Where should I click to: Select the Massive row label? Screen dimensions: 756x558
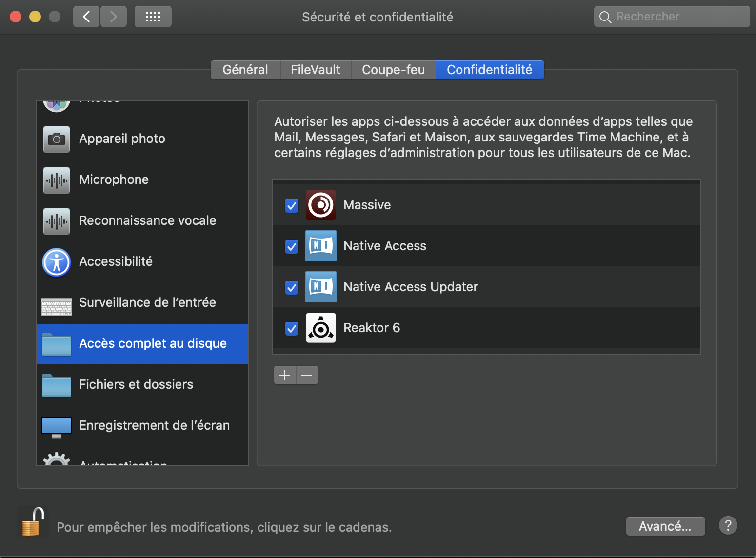367,205
